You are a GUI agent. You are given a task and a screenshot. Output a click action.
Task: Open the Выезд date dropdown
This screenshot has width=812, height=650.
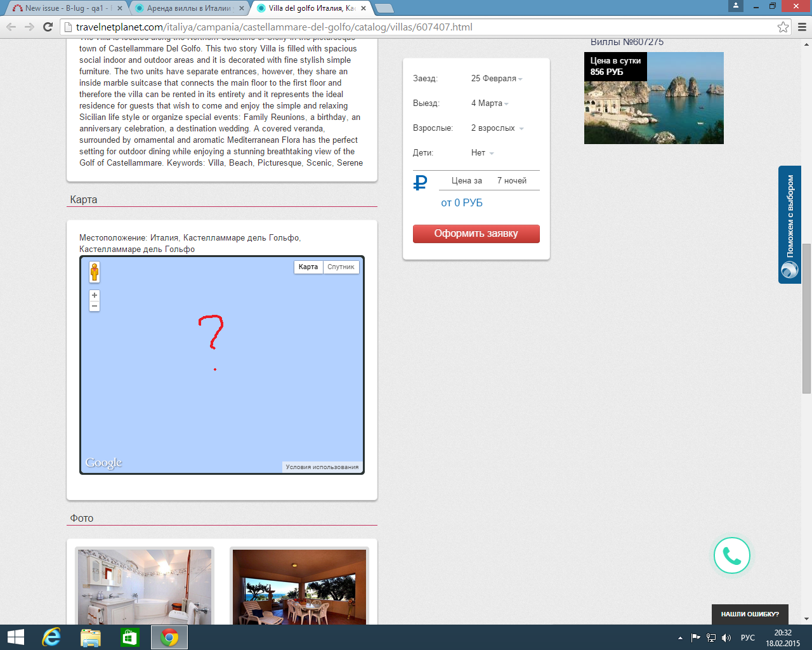[490, 103]
